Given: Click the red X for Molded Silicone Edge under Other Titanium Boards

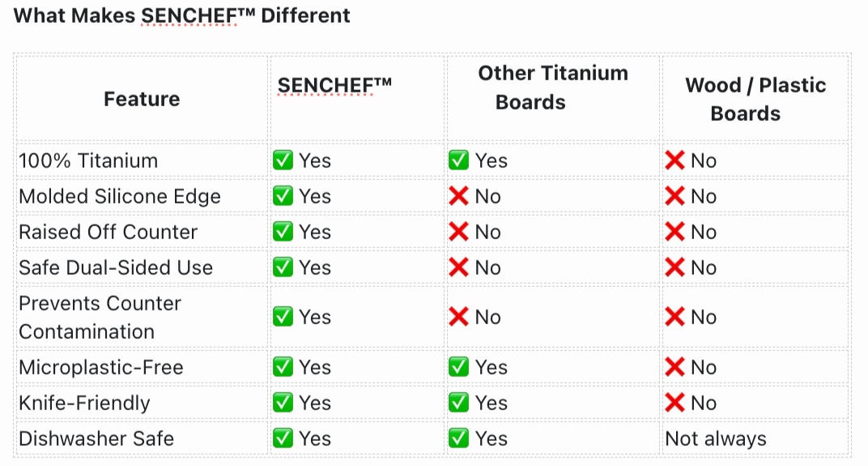Looking at the screenshot, I should [458, 196].
